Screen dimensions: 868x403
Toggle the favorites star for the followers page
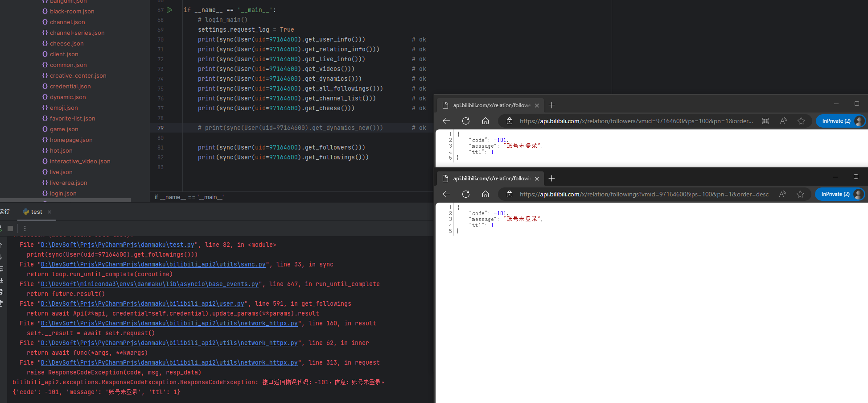[801, 120]
